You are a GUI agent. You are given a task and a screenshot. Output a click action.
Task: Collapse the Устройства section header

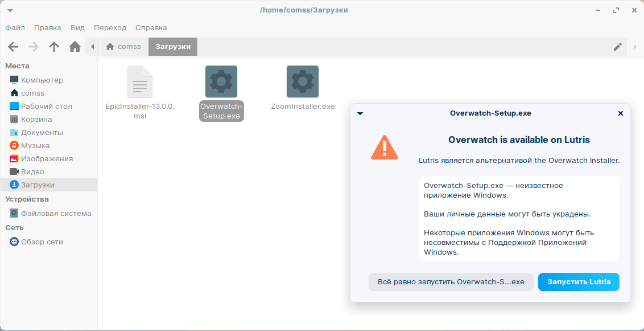(27, 199)
